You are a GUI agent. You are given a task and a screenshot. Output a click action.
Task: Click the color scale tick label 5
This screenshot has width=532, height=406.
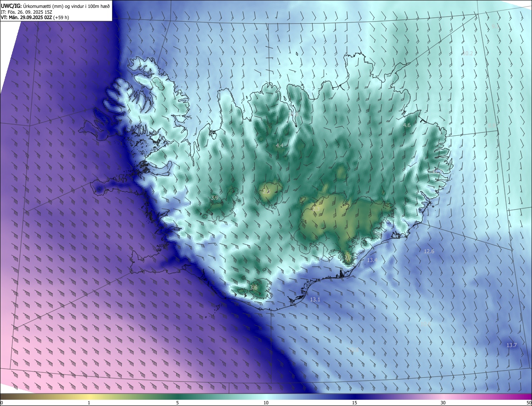(177, 403)
